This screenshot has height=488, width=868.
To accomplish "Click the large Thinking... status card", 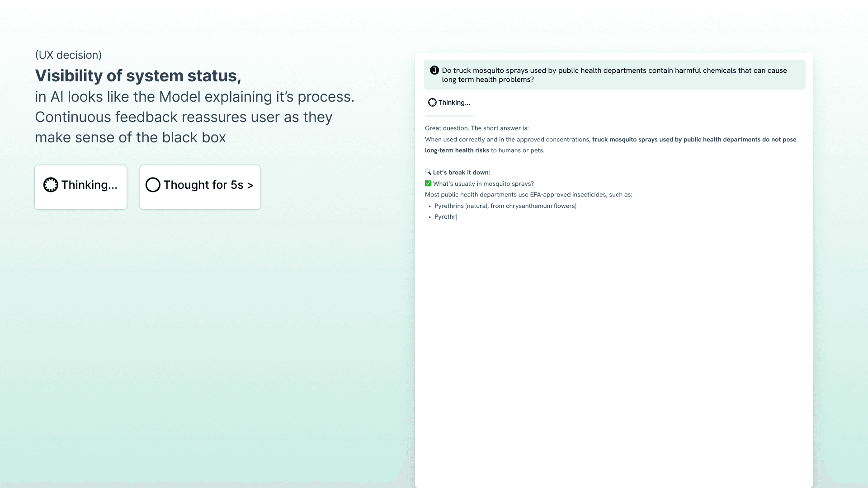I will pos(80,187).
